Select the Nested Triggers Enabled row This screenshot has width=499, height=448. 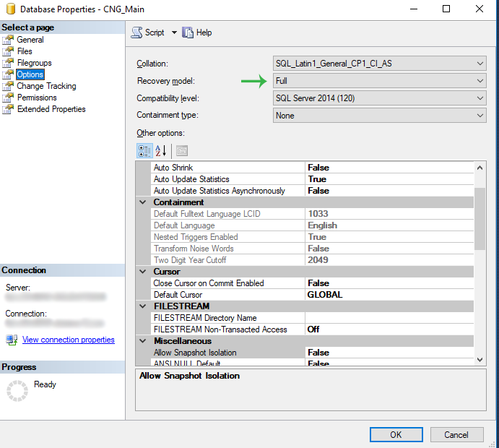coord(312,237)
